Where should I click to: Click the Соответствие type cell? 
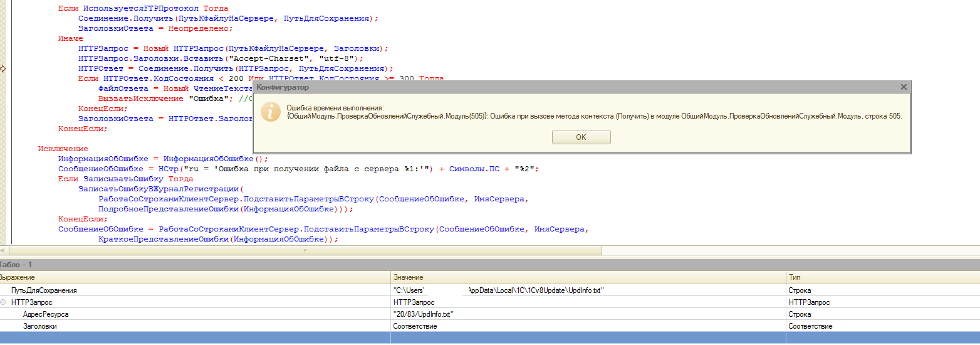[x=883, y=326]
